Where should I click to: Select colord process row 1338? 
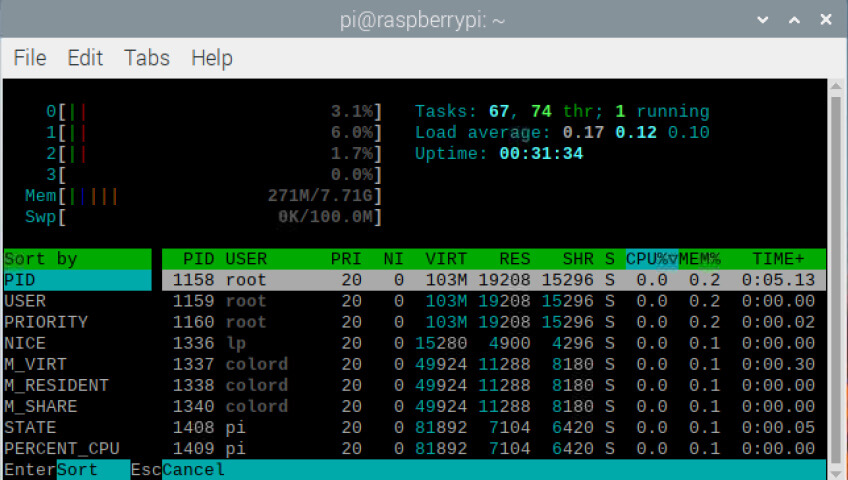pos(494,385)
